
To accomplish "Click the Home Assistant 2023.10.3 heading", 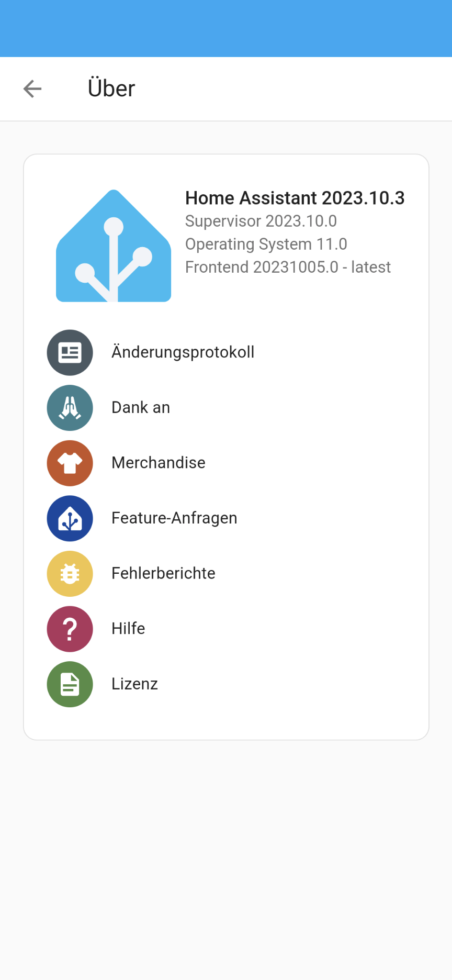I will tap(295, 198).
